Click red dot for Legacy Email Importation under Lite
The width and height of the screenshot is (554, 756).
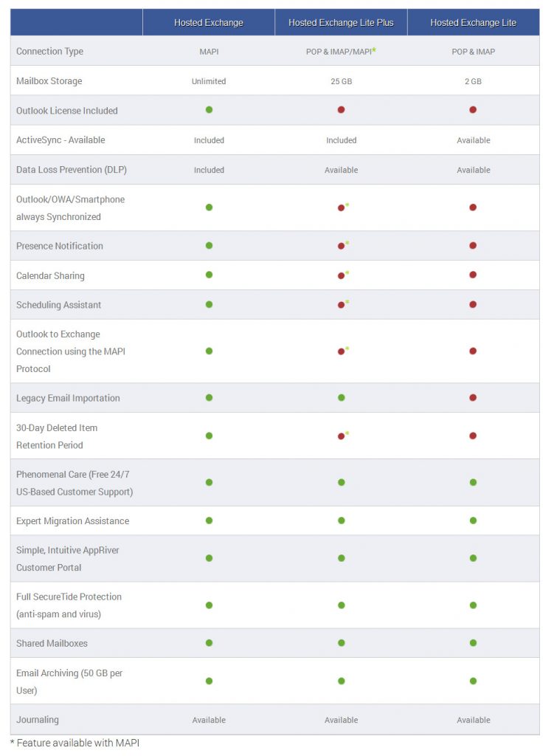(473, 398)
